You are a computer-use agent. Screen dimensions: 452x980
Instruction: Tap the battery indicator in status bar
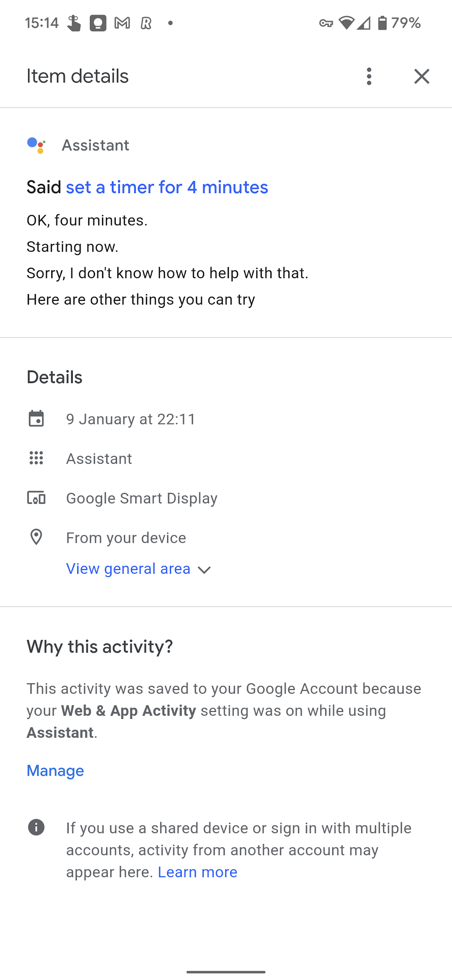tap(382, 23)
